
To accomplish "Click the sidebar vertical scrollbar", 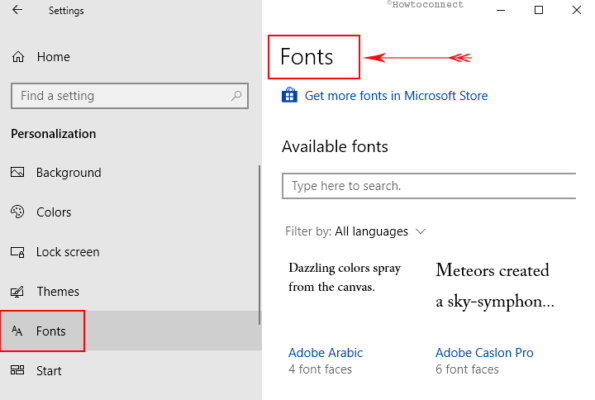I will 260,244.
